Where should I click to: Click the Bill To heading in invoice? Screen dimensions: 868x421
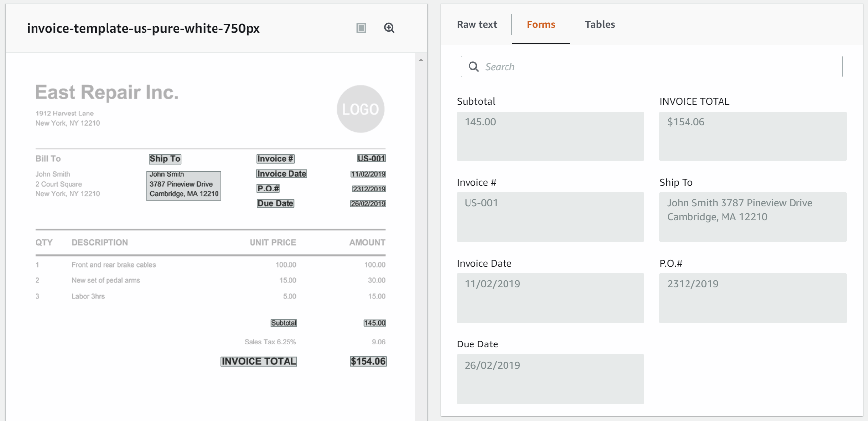coord(48,159)
